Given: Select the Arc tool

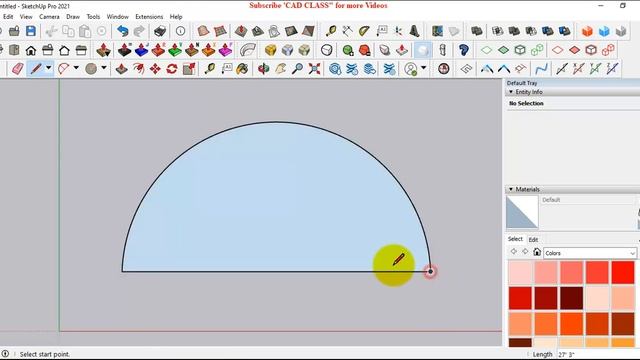Looking at the screenshot, I should (x=63, y=69).
